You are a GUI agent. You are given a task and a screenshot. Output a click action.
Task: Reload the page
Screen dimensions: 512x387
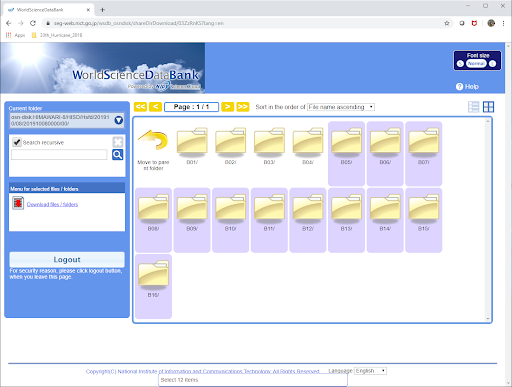(x=33, y=23)
